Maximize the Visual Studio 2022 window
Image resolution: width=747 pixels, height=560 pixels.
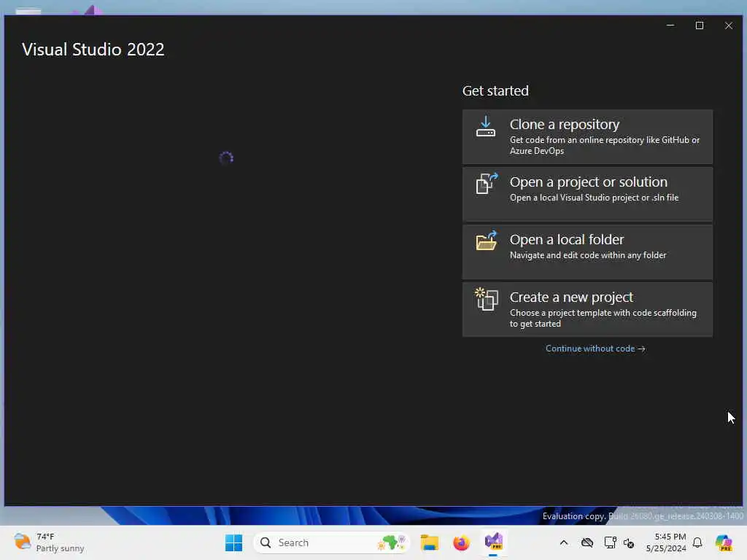coord(700,26)
